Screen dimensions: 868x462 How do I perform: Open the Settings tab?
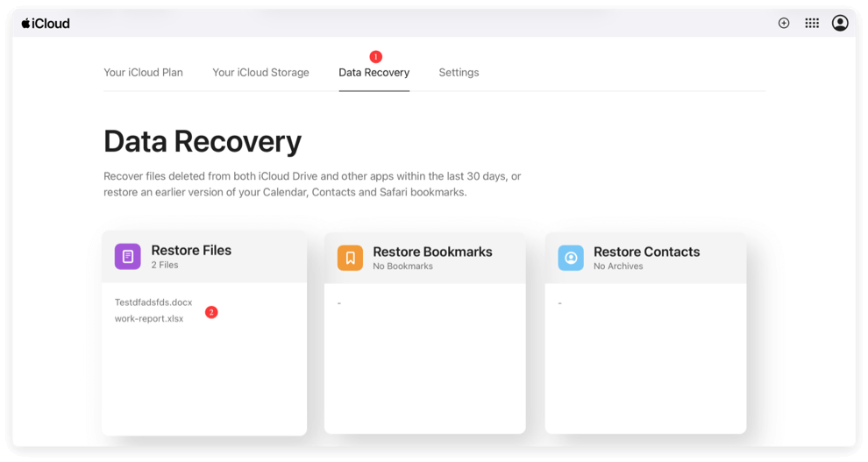pyautogui.click(x=459, y=73)
